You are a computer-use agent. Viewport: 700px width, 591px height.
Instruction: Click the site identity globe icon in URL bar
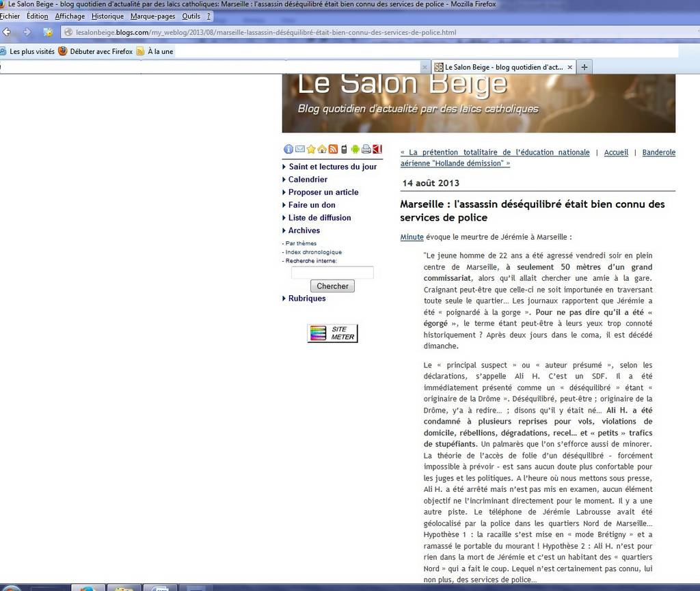pyautogui.click(x=68, y=32)
